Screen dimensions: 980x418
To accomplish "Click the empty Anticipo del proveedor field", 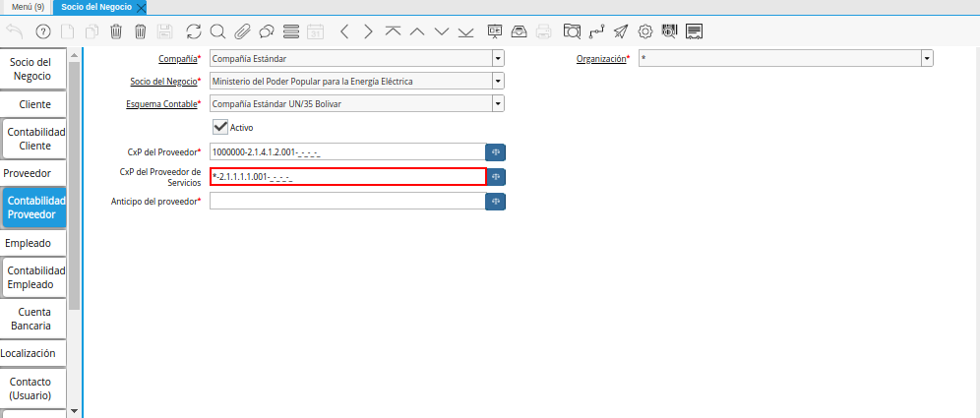I will point(347,202).
